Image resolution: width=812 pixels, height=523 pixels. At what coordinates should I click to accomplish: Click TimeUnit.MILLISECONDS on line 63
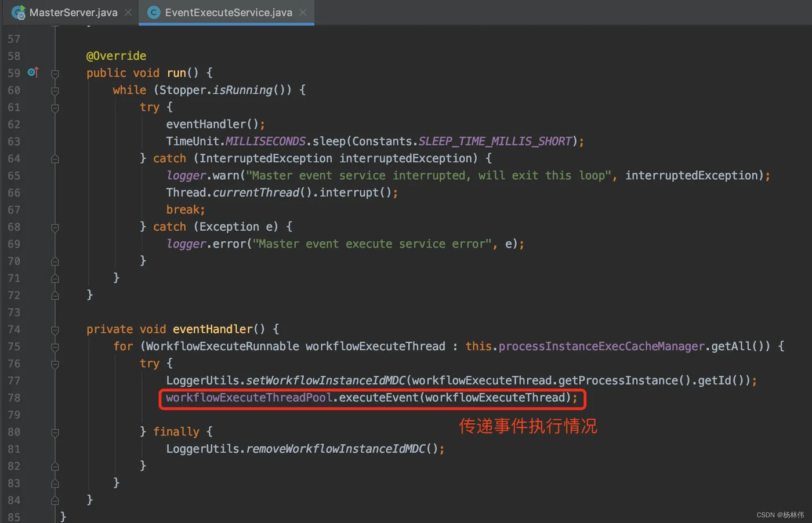[236, 141]
